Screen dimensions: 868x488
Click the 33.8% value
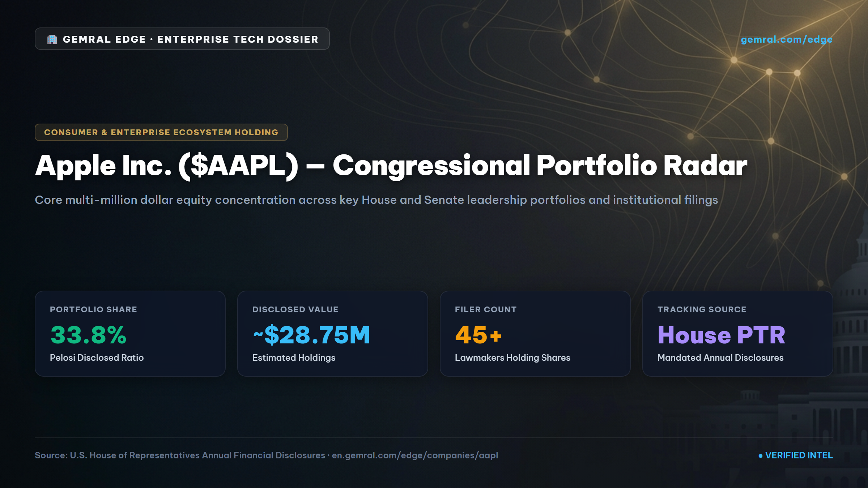pyautogui.click(x=89, y=335)
